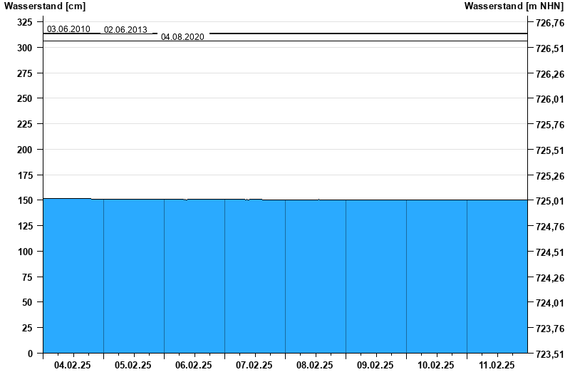Select the 09.02.25 x-axis date
The height and width of the screenshot is (392, 570).
pos(375,365)
